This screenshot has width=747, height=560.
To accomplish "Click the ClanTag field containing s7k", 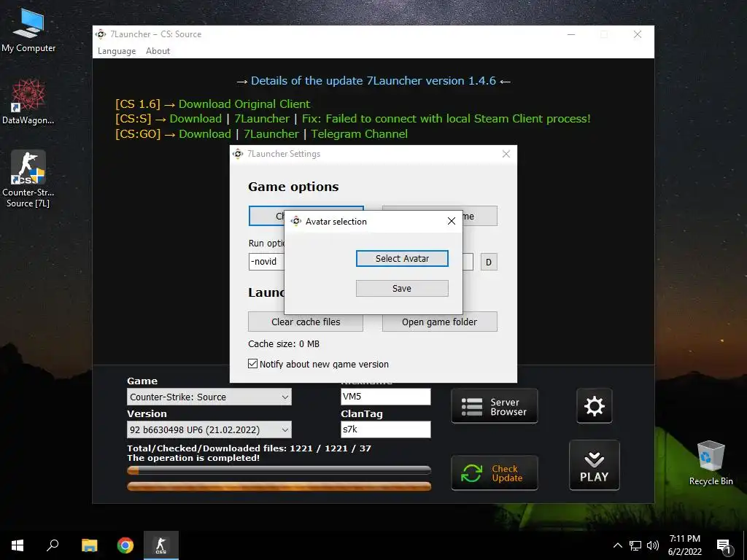I will point(386,429).
